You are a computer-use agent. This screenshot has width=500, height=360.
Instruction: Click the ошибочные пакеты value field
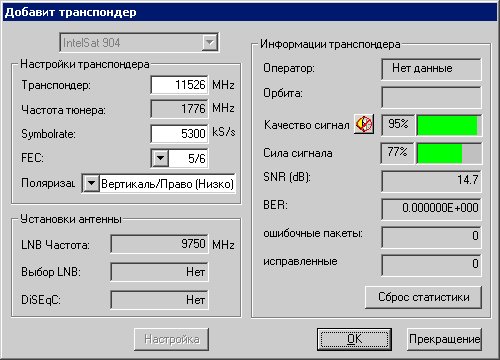tap(431, 237)
